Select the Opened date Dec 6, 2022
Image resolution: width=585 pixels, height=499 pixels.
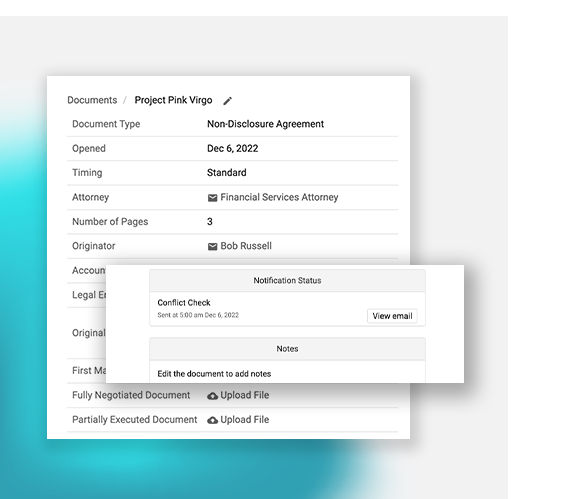(232, 149)
